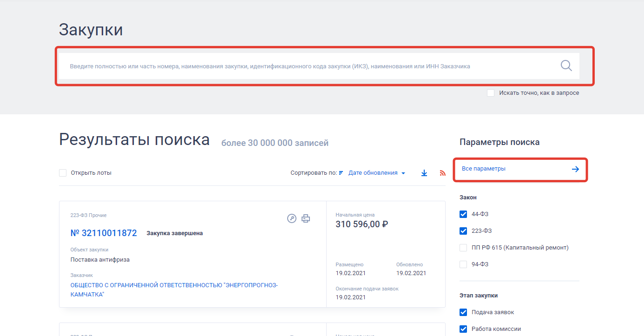Uncheck the 44-ФЗ law filter
Screen dimensions: 644x336
463,214
